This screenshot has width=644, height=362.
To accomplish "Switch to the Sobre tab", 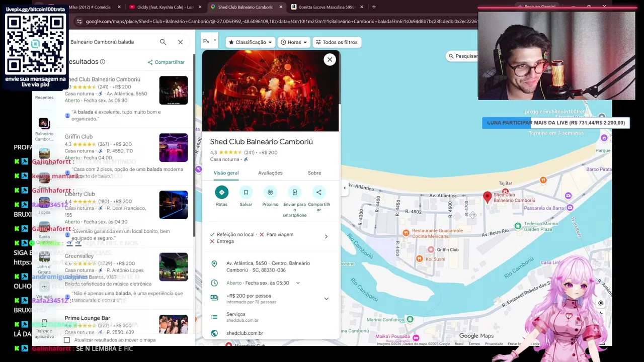I will [x=314, y=173].
